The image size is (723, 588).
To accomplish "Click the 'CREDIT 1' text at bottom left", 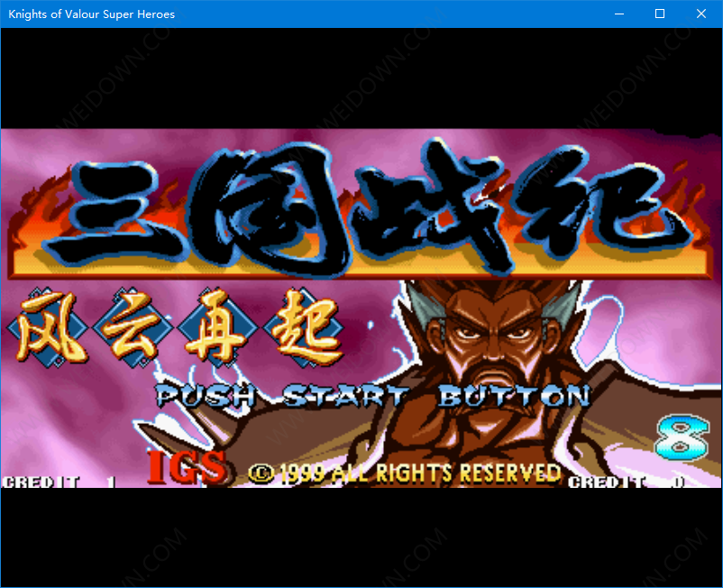I will coord(59,482).
